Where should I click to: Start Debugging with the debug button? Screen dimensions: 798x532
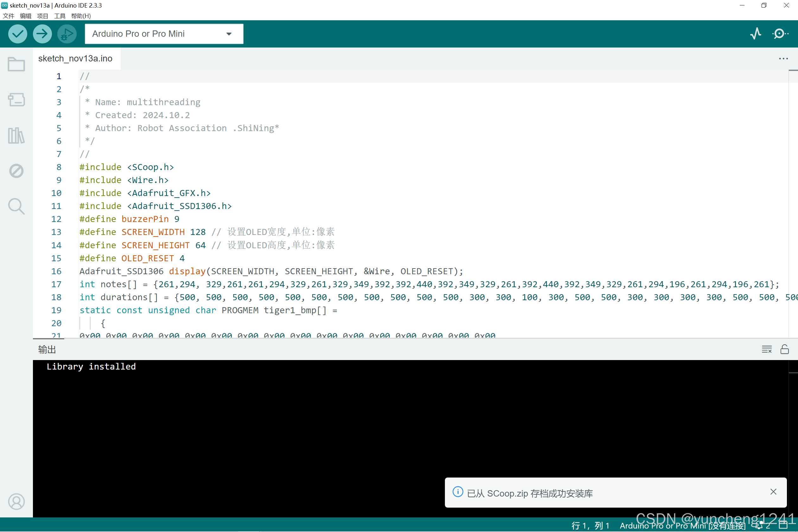pyautogui.click(x=67, y=34)
